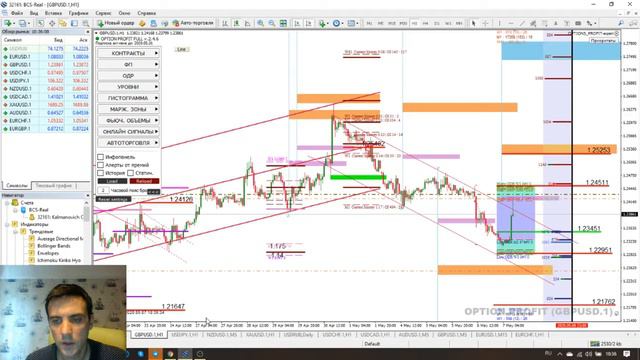640x360 pixels.
Task: Open the Вставка menu
Action: tap(53, 13)
